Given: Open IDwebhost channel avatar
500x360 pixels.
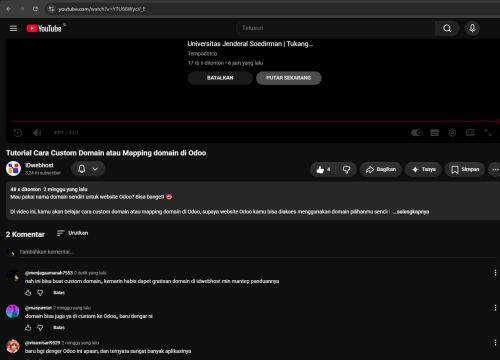Looking at the screenshot, I should [13, 168].
